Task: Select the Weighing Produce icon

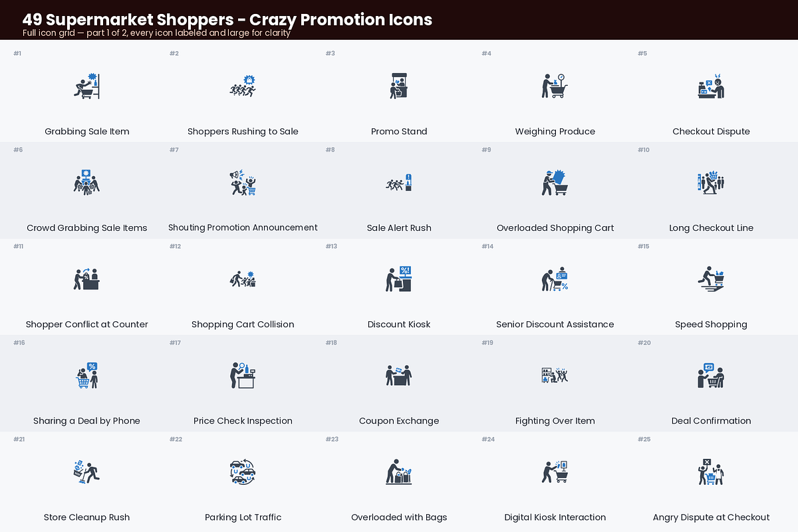Action: [555, 86]
